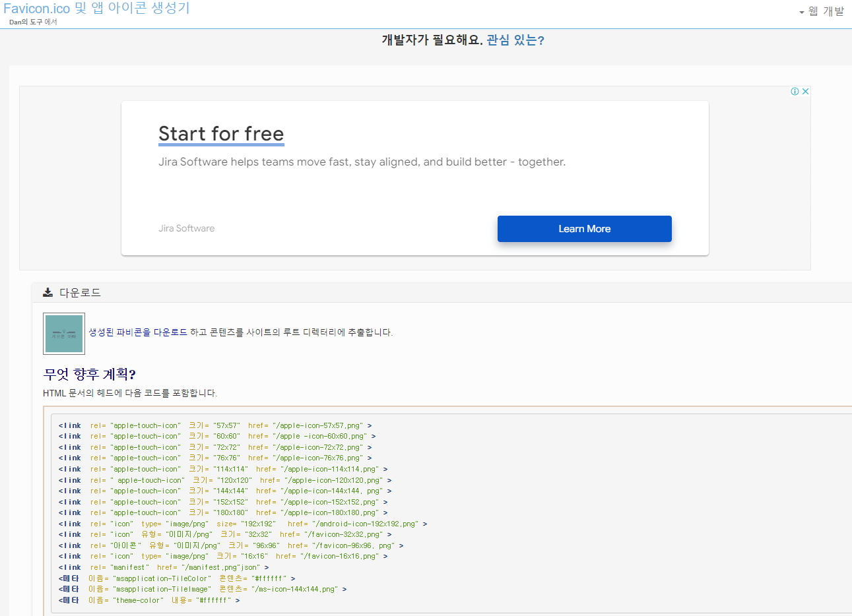This screenshot has width=852, height=616.
Task: Click the generated favicon thumbnail
Action: pos(64,334)
